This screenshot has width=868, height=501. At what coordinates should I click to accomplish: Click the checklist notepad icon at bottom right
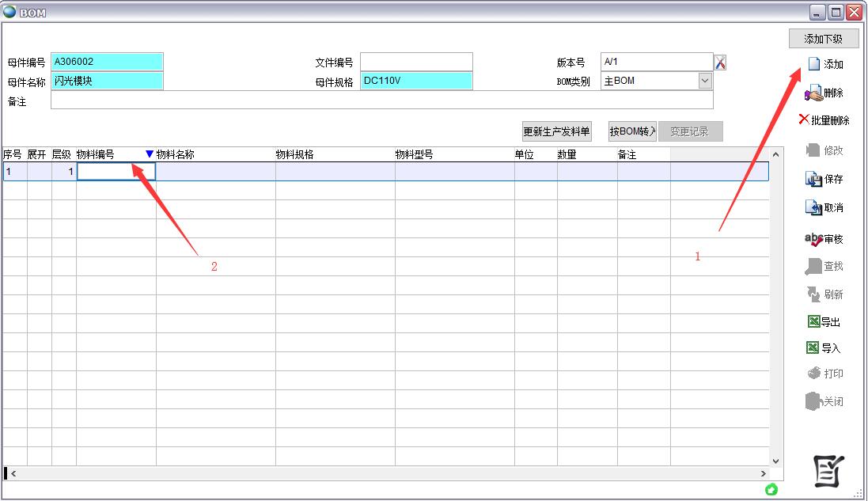pos(829,472)
